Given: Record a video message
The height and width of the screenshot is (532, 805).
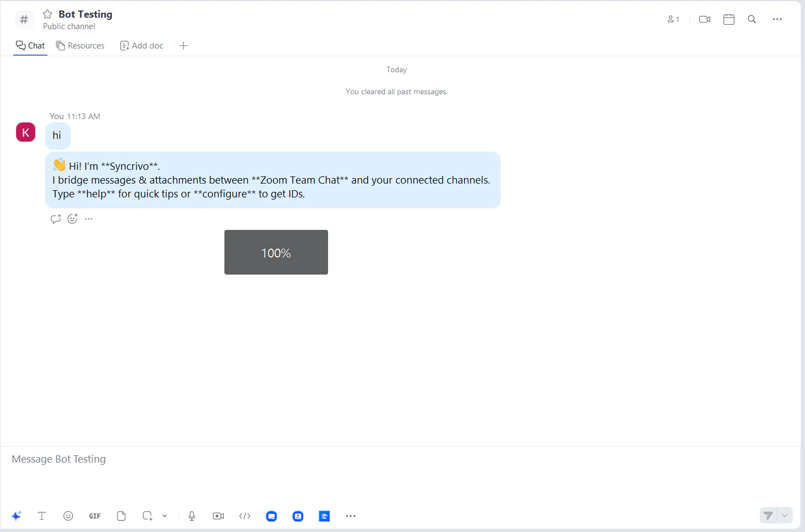Looking at the screenshot, I should tap(218, 516).
